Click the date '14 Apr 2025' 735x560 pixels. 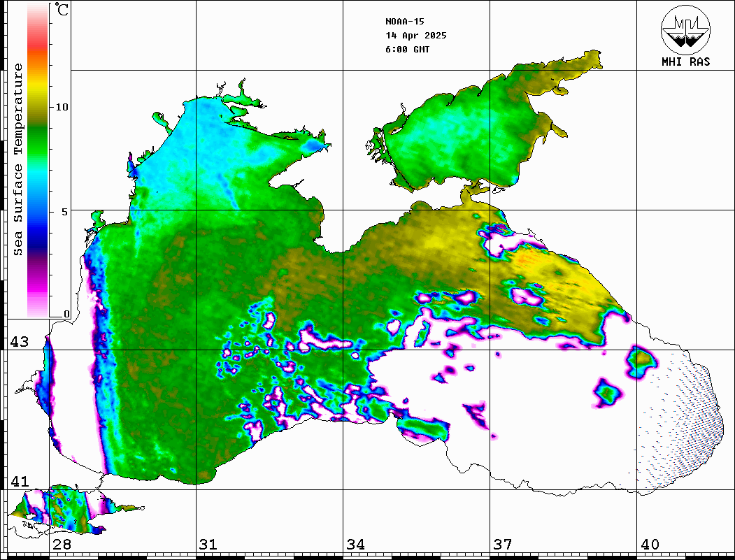click(416, 36)
